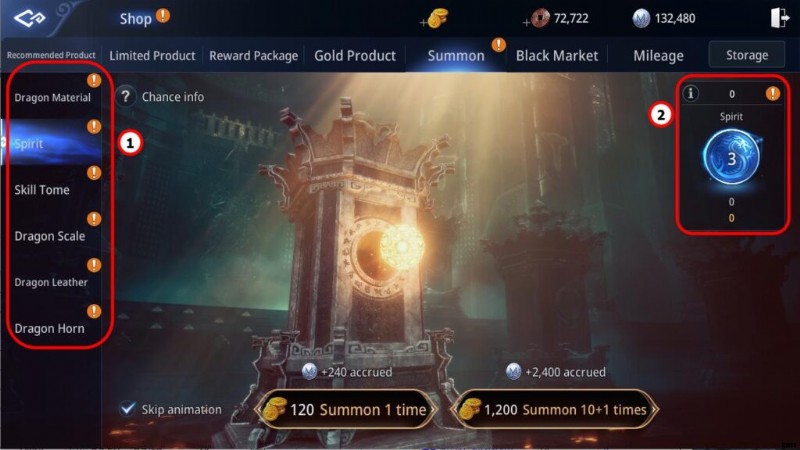
Task: Click the glowing summon shrine orb
Action: [402, 247]
